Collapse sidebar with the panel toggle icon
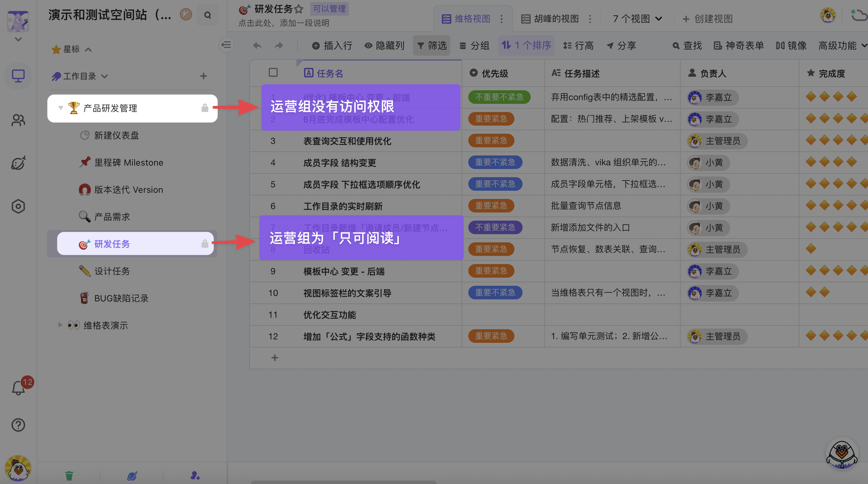The width and height of the screenshot is (868, 484). pos(226,45)
